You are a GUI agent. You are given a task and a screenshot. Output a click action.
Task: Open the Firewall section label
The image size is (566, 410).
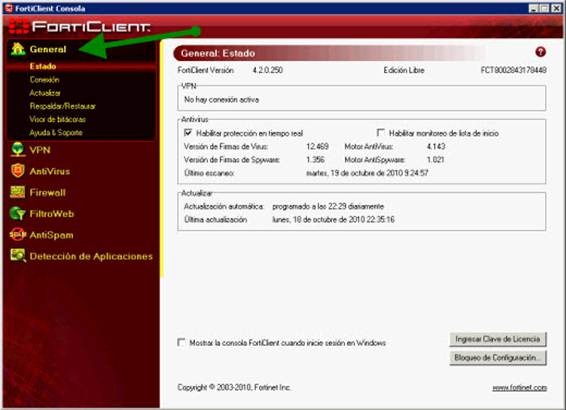click(x=48, y=192)
